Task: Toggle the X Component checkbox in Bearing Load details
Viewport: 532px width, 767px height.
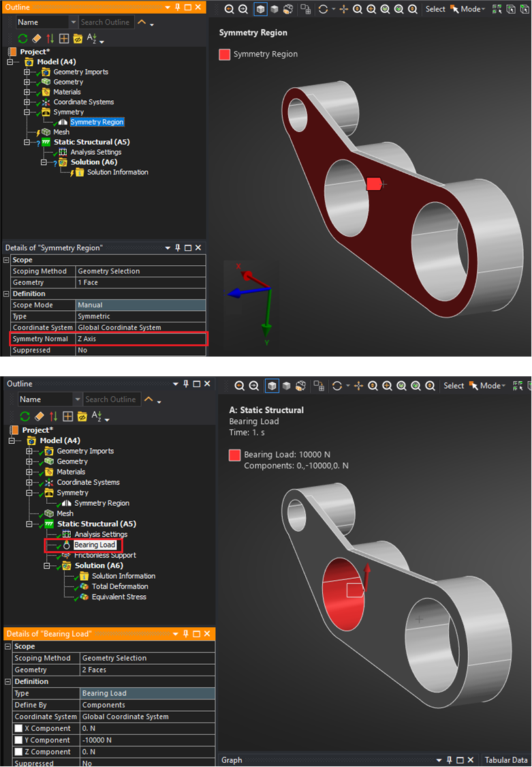Action: click(x=18, y=728)
